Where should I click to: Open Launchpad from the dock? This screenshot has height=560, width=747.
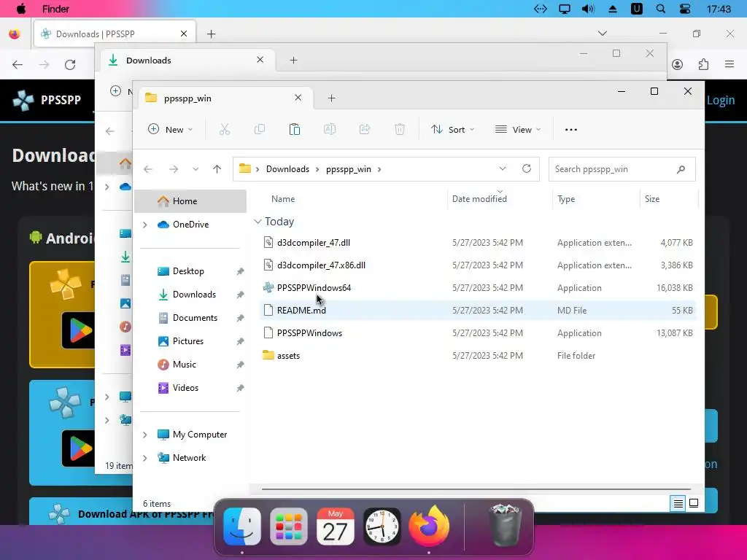tap(289, 526)
